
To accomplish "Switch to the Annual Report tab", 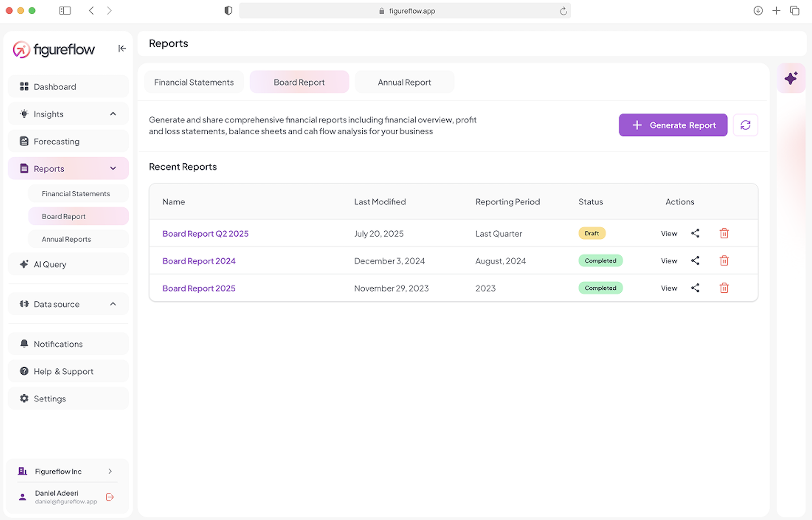I will 404,82.
